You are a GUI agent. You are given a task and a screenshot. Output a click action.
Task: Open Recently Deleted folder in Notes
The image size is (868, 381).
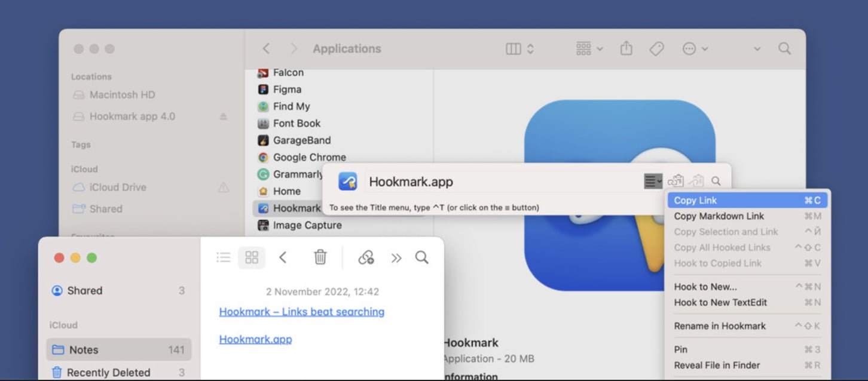(x=118, y=372)
